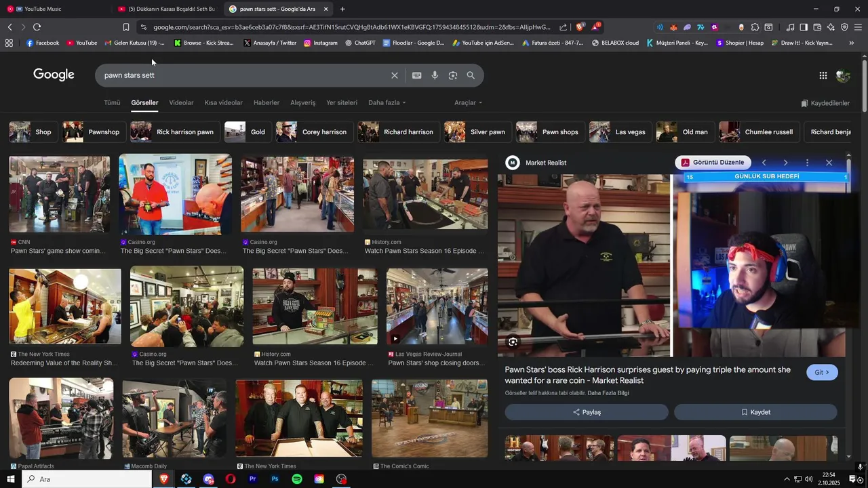Viewport: 868px width, 488px height.
Task: Show next image in preview panel
Action: coord(785,163)
